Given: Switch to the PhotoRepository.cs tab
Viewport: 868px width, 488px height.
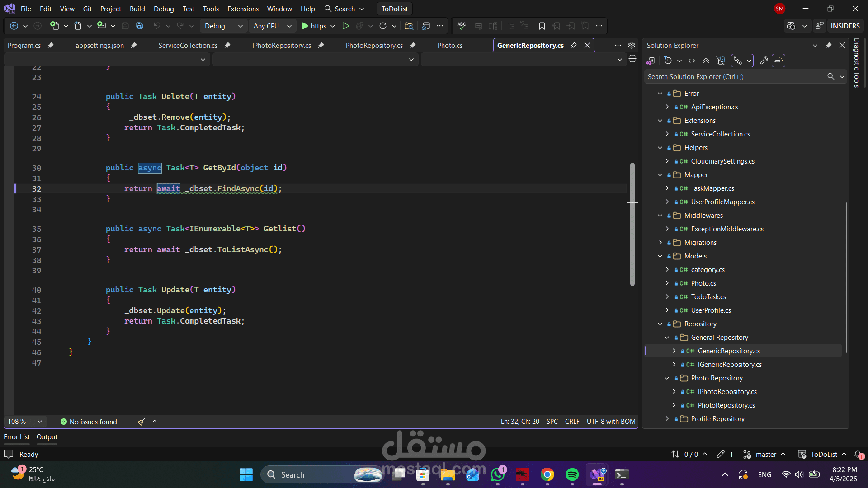Looking at the screenshot, I should coord(374,45).
